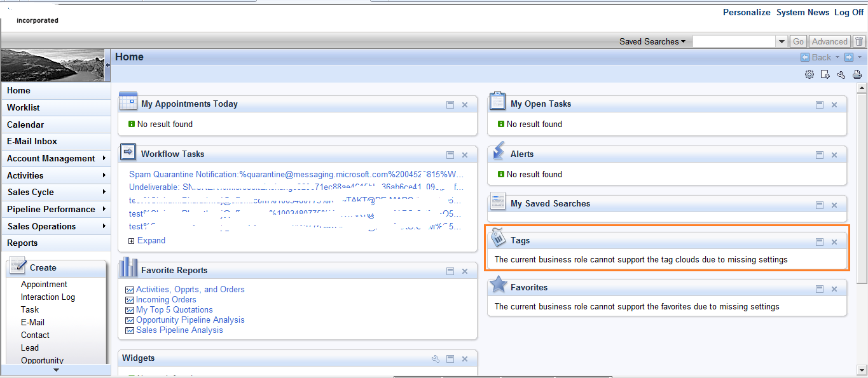The image size is (868, 378).
Task: Close the Tags panel
Action: tap(834, 242)
